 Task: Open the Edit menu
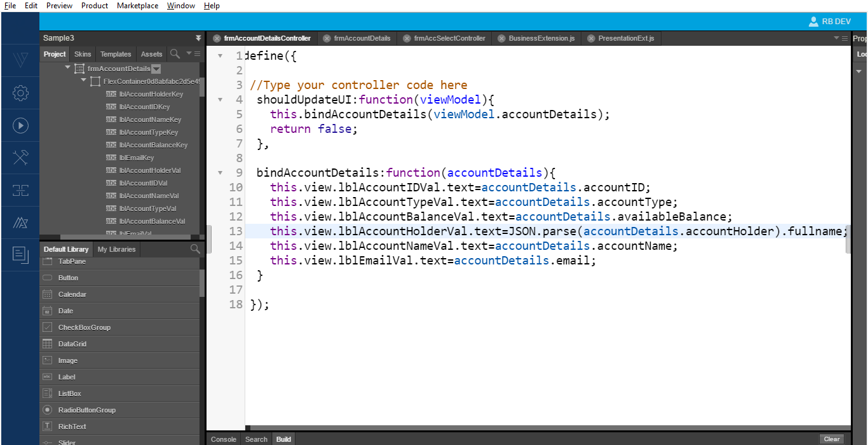point(31,6)
